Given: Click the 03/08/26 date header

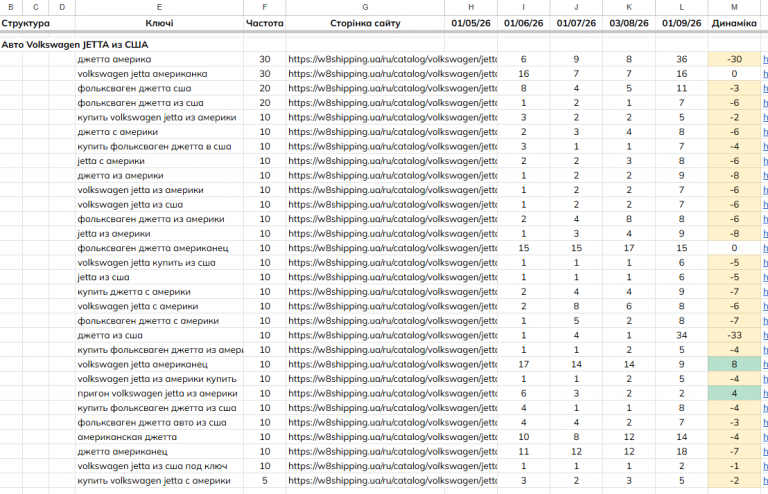Looking at the screenshot, I should pyautogui.click(x=629, y=23).
